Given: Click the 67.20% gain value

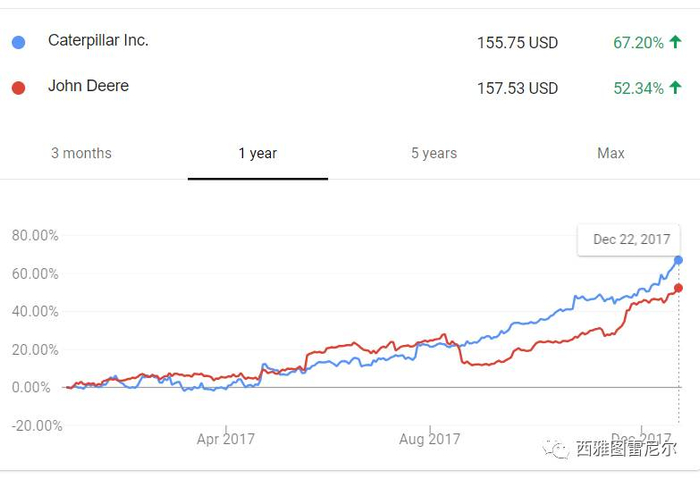Looking at the screenshot, I should [x=638, y=43].
